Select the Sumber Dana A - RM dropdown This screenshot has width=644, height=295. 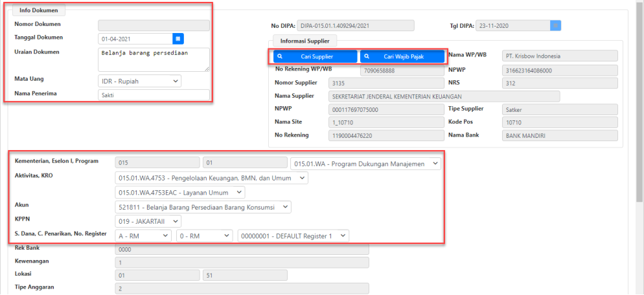coord(143,236)
